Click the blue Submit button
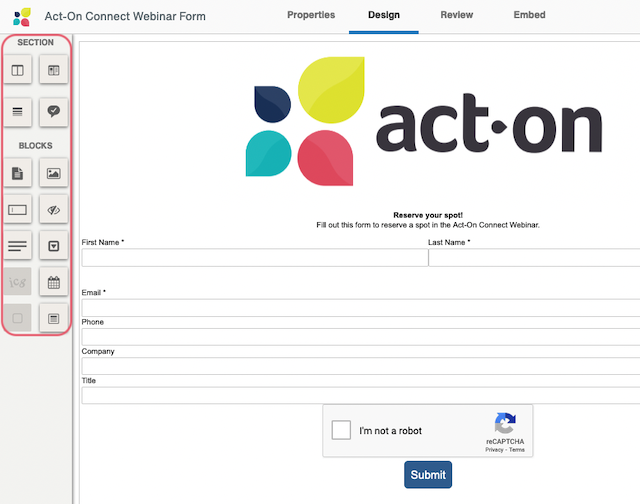This screenshot has height=504, width=640. click(428, 475)
